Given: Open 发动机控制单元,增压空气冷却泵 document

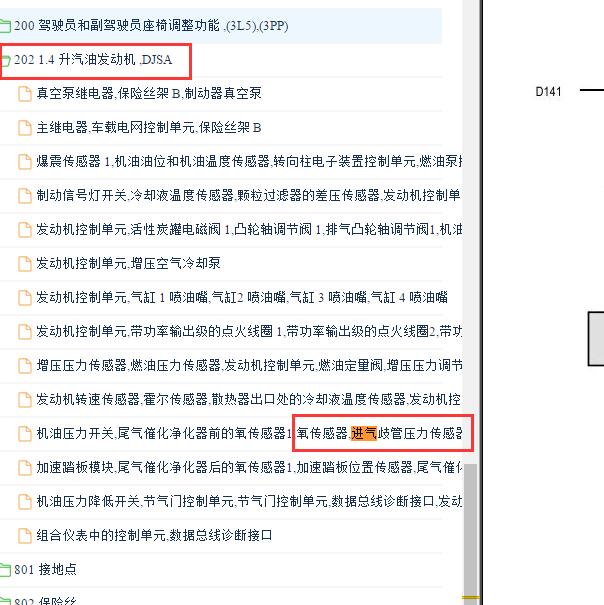Looking at the screenshot, I should [128, 264].
